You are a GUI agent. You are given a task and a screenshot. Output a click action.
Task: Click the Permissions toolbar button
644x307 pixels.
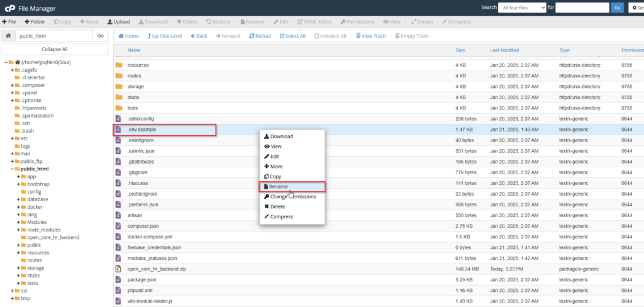click(x=357, y=22)
